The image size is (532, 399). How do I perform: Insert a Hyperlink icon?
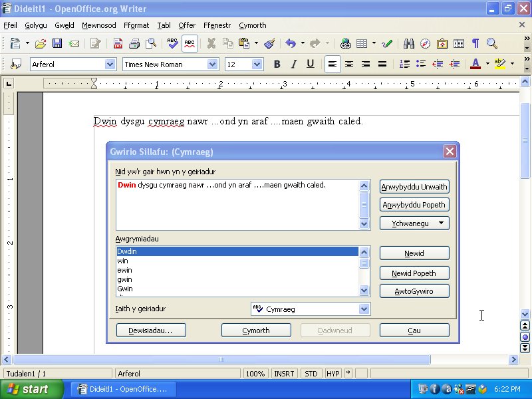coord(345,43)
